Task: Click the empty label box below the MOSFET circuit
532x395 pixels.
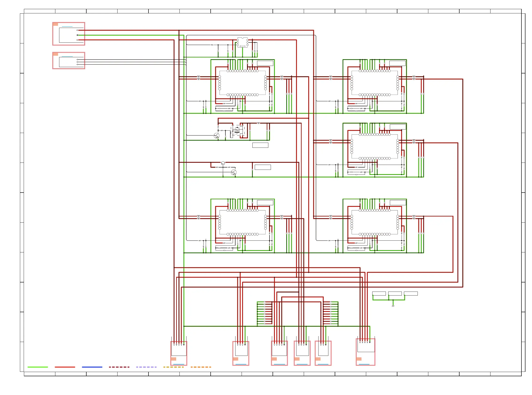Action: pyautogui.click(x=260, y=145)
